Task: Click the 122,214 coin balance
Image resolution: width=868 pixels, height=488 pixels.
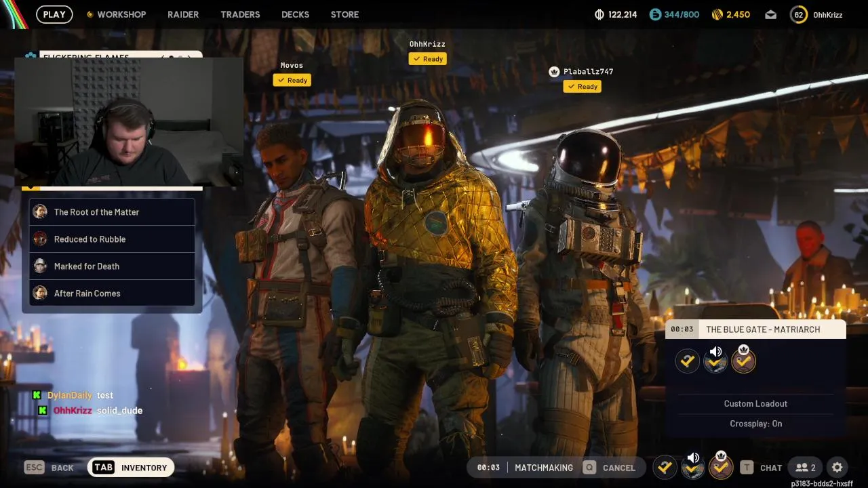Action: click(x=623, y=14)
